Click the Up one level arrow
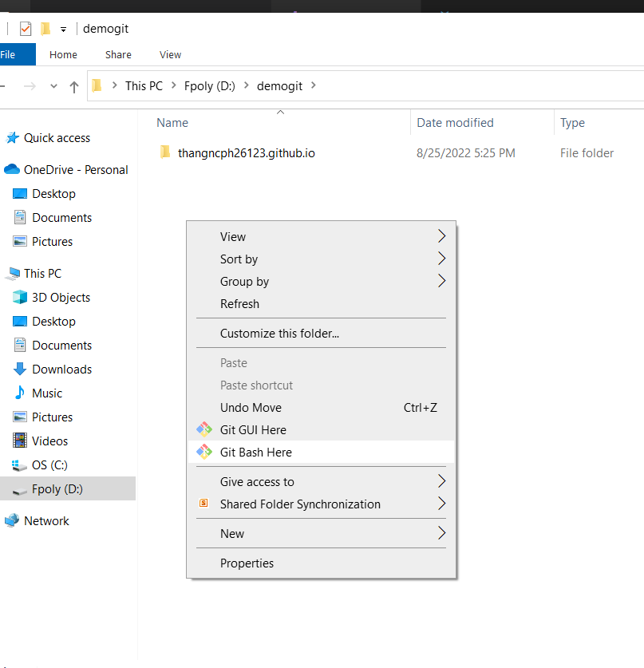Image resolution: width=644 pixels, height=668 pixels. point(74,86)
